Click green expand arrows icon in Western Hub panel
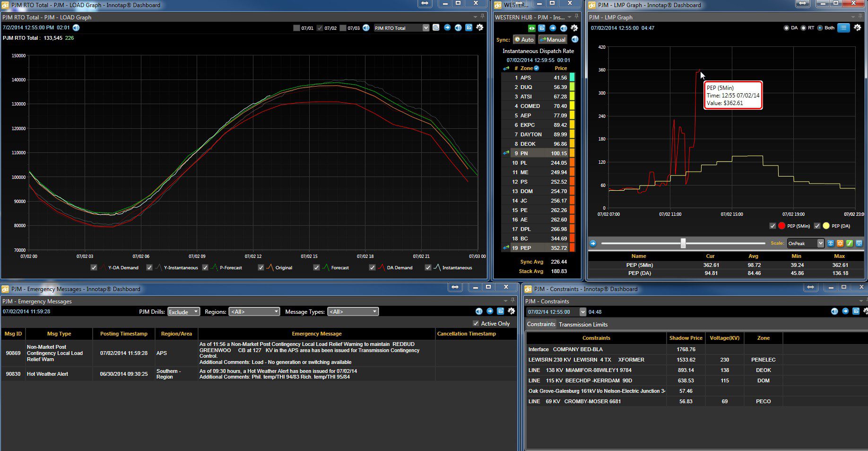 point(532,28)
